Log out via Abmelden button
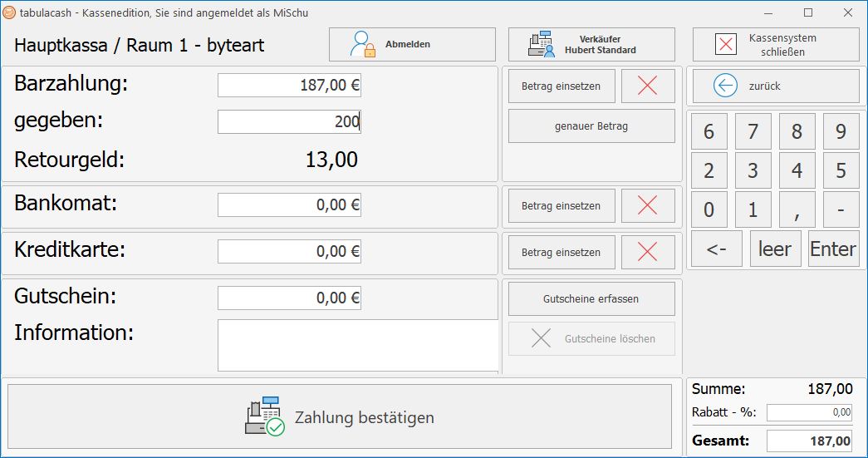868x458 pixels. (412, 44)
